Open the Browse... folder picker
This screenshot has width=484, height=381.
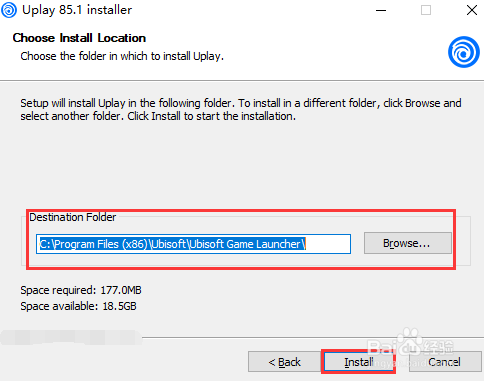point(408,243)
